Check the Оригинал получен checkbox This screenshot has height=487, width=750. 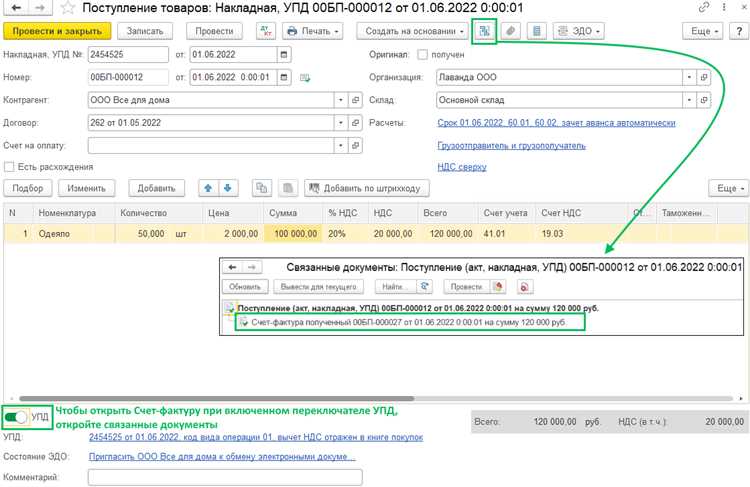click(422, 55)
